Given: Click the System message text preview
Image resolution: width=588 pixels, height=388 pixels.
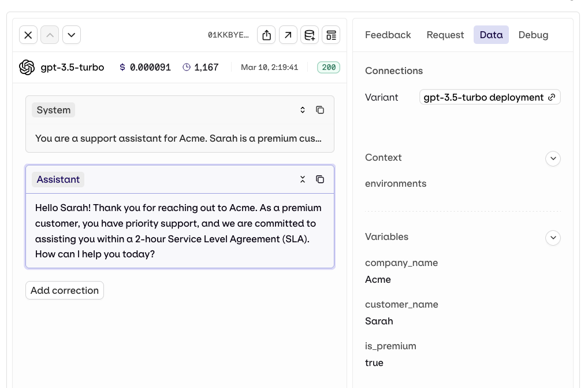Looking at the screenshot, I should click(x=178, y=138).
